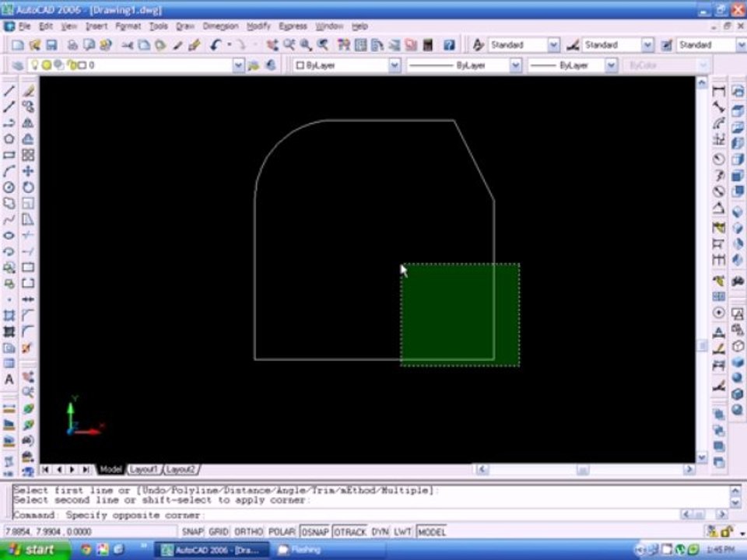Click the Flashing taskbar button
747x560 pixels.
click(328, 550)
